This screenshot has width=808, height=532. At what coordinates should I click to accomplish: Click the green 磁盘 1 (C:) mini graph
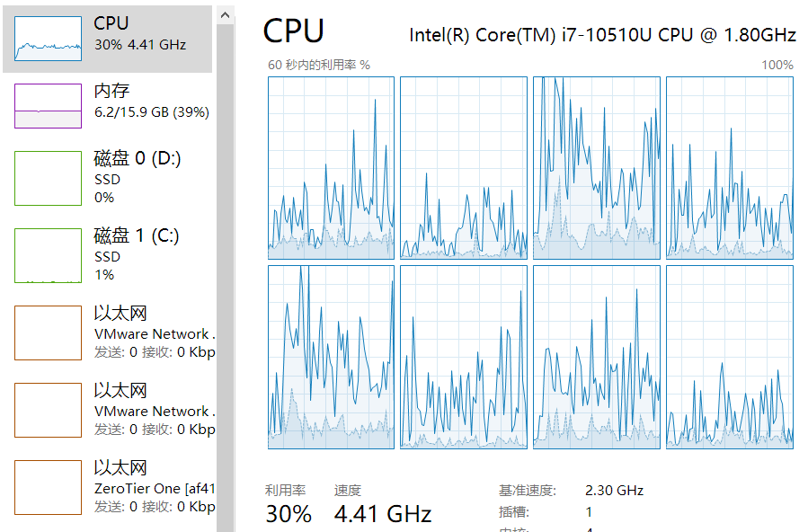[x=48, y=255]
